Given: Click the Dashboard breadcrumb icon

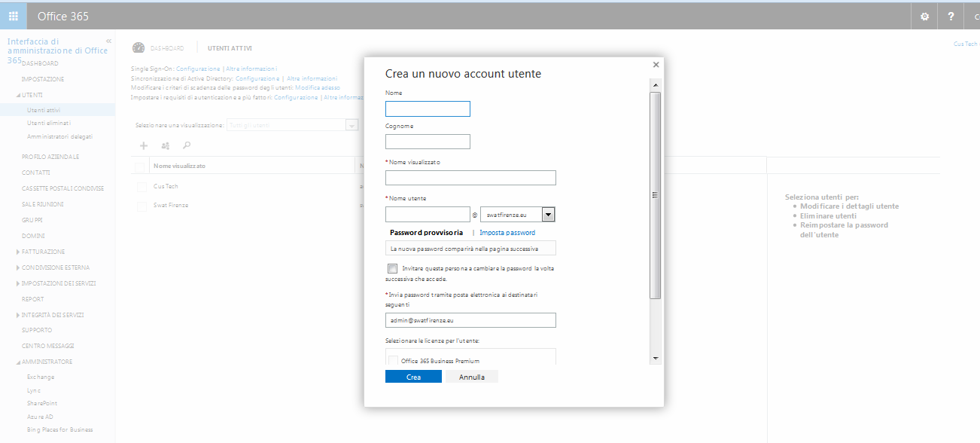Looking at the screenshot, I should click(x=138, y=47).
